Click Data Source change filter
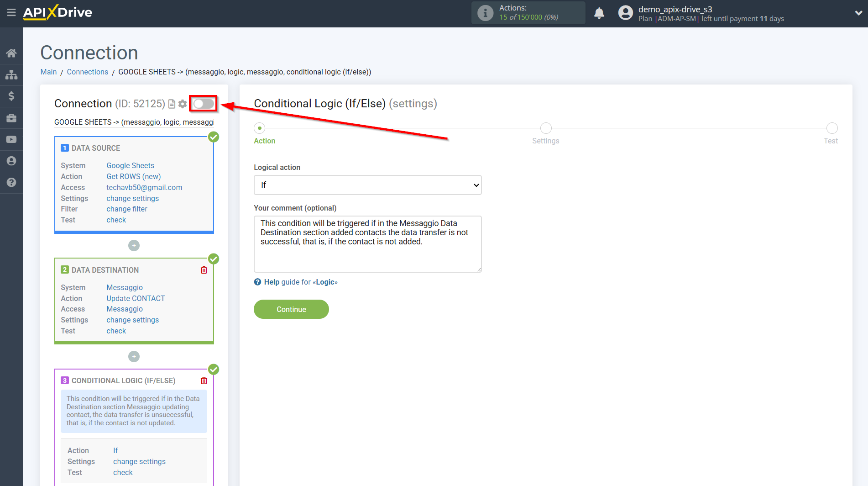Image resolution: width=868 pixels, height=486 pixels. pyautogui.click(x=127, y=209)
